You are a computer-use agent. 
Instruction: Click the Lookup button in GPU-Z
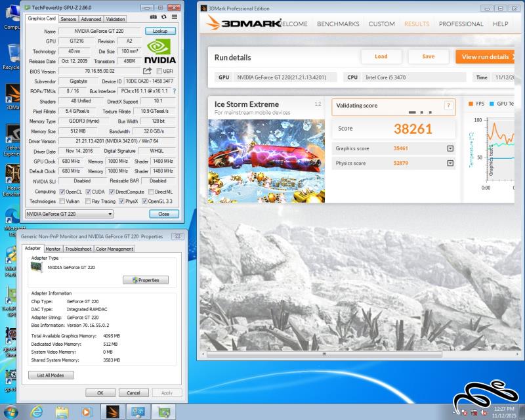[160, 31]
